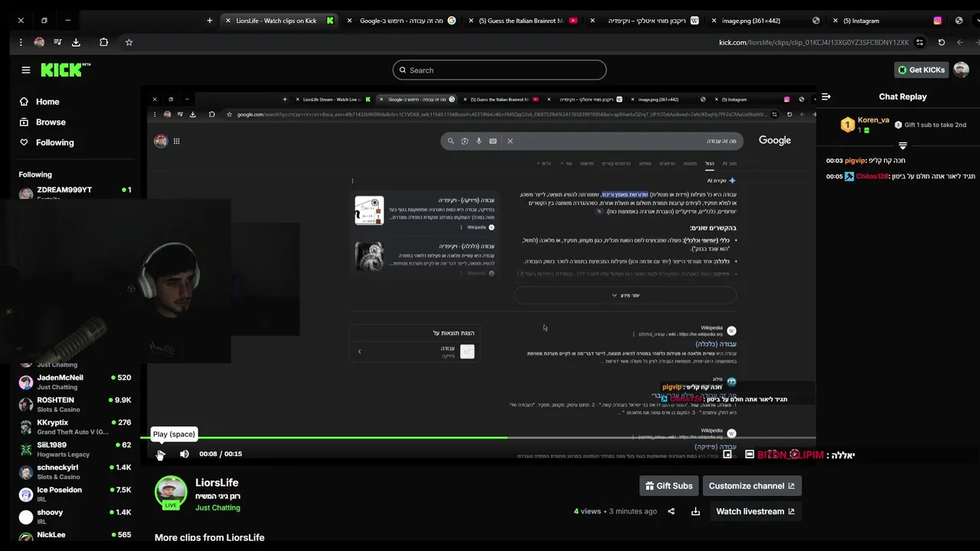Mute the clip volume
980x551 pixels.
[x=185, y=454]
